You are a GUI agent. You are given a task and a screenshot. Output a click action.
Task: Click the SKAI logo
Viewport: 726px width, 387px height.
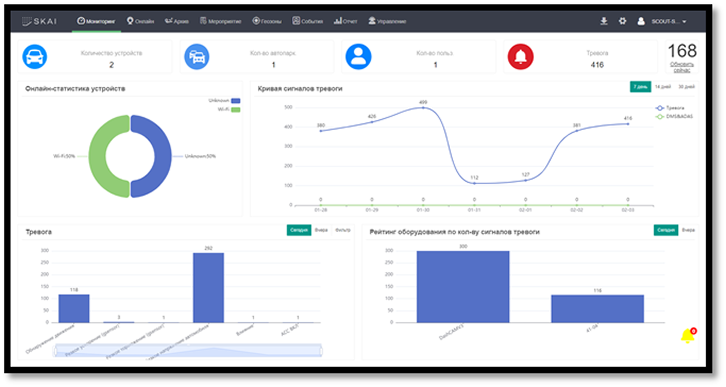tap(39, 21)
